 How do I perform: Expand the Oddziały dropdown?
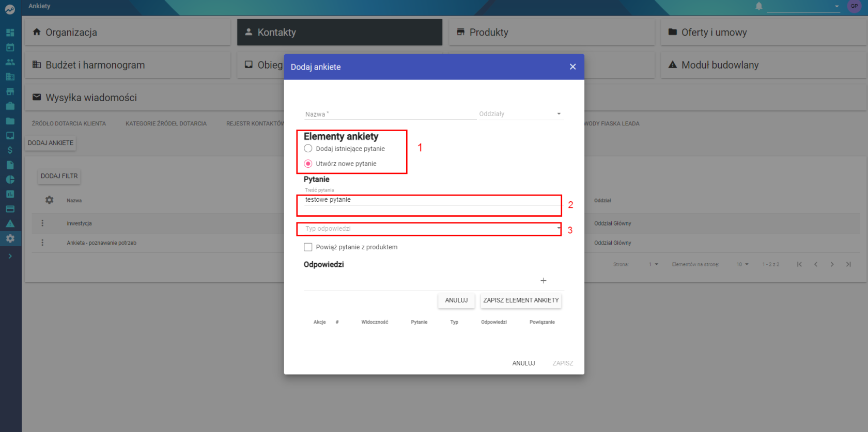(520, 114)
